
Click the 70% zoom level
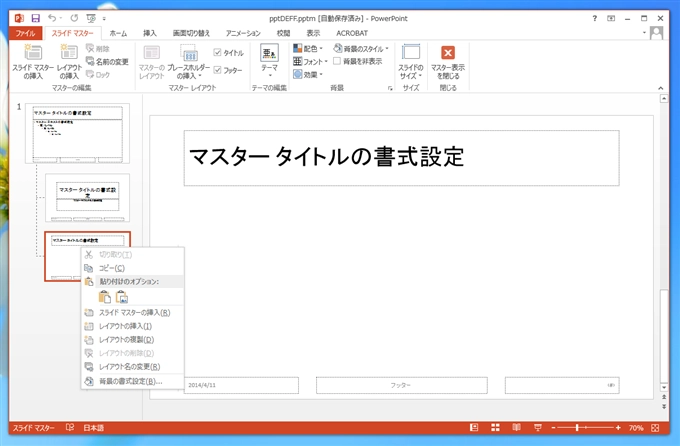636,428
